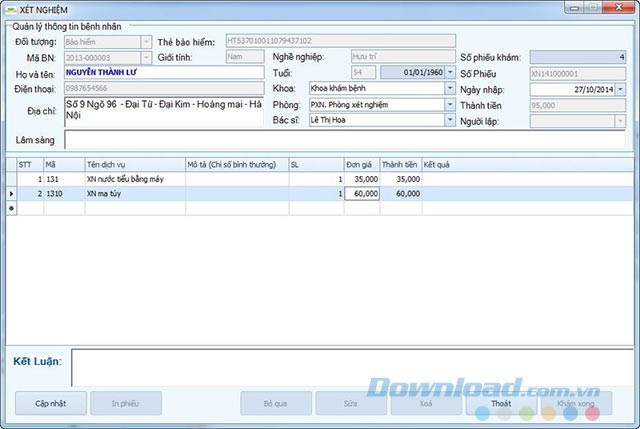Open the Bác sĩ dropdown list

(449, 120)
